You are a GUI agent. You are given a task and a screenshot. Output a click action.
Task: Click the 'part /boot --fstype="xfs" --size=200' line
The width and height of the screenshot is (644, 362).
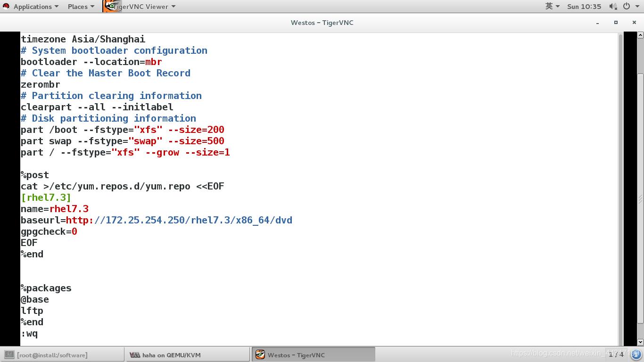(123, 130)
